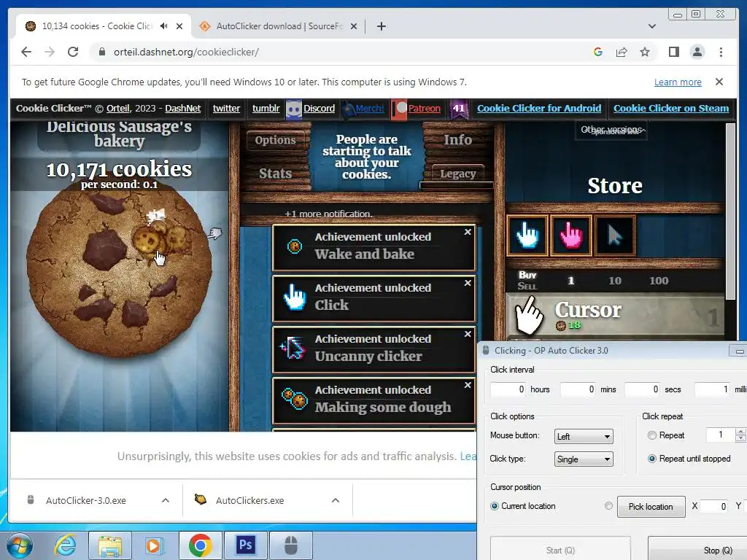Follow the Learn more link about Chrome updates
This screenshot has width=747, height=560.
point(678,82)
